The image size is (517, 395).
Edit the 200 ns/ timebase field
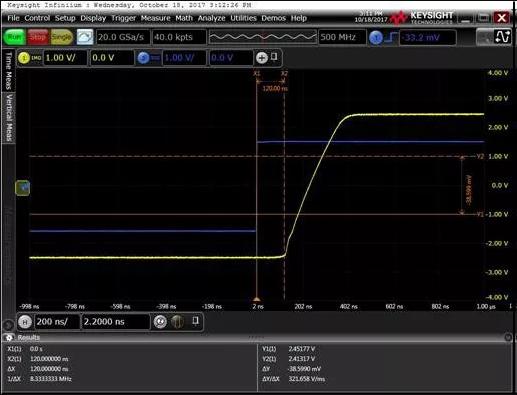coord(57,322)
